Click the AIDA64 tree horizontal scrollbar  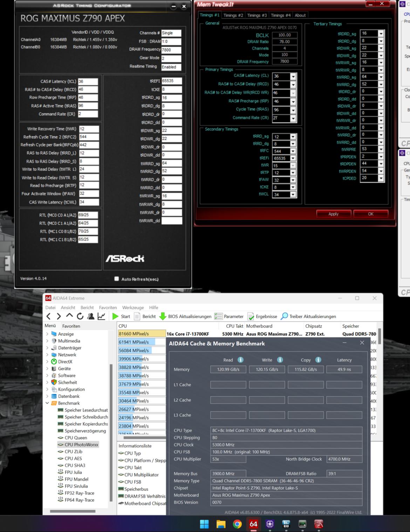[73, 511]
